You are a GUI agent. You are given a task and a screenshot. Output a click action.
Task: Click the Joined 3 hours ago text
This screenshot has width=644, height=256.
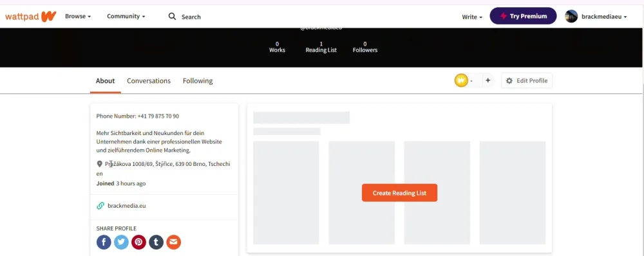(121, 183)
